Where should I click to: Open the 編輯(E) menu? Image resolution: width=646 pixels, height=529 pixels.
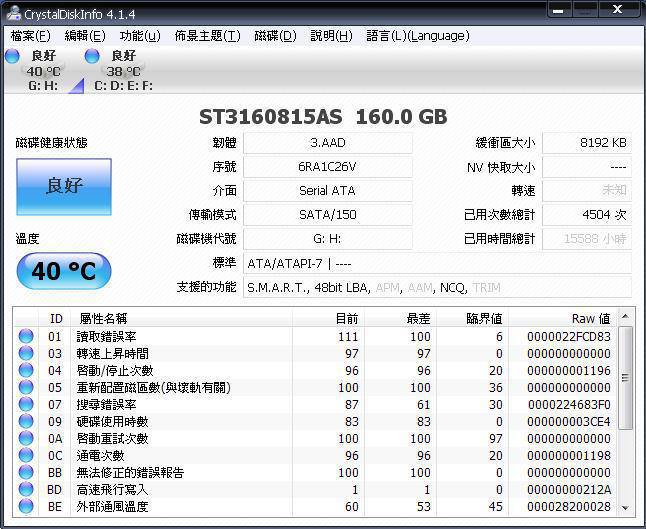(x=85, y=36)
